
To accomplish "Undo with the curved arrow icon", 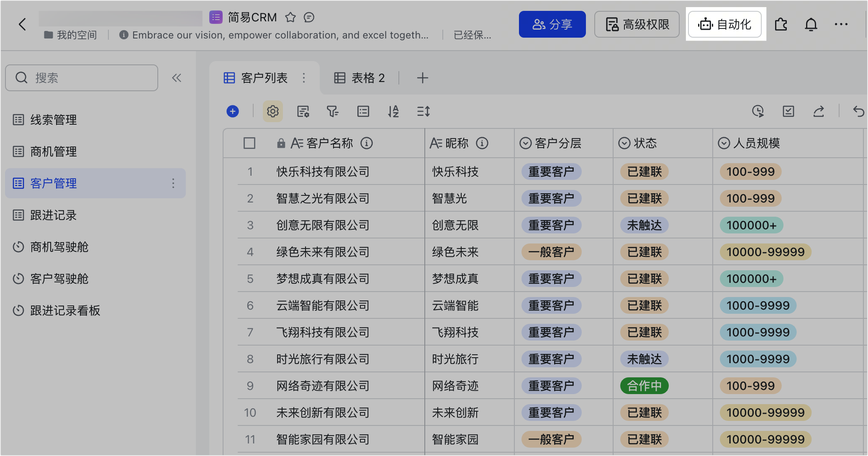I will [x=858, y=111].
